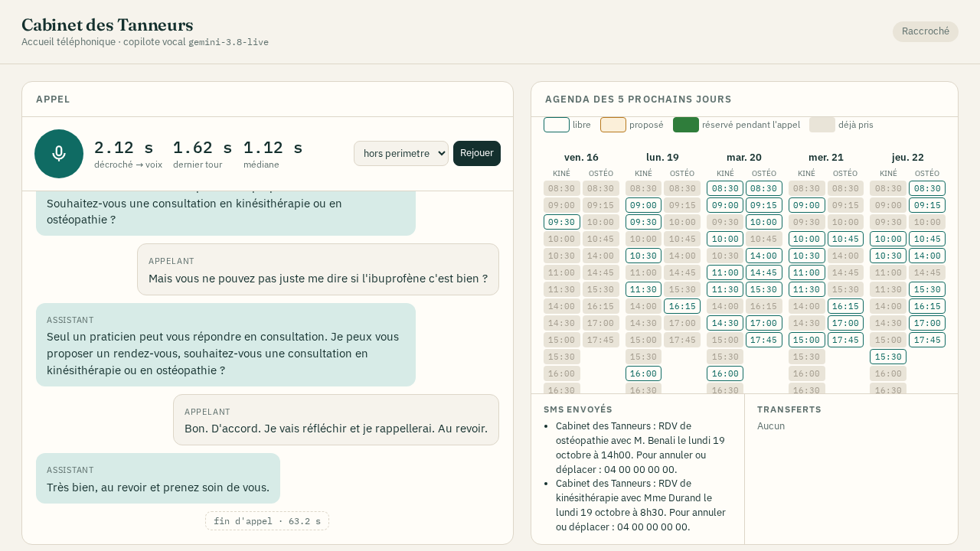
Task: Click the caller message about ibuprofène
Action: pos(318,269)
